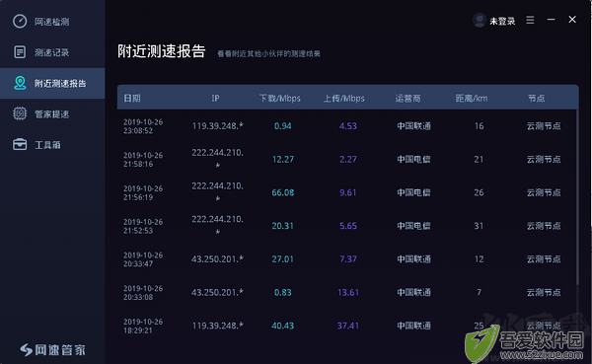This screenshot has height=364, width=592.
Task: Click IP 119.39.248.* in 23:08:52 row
Action: pos(217,125)
